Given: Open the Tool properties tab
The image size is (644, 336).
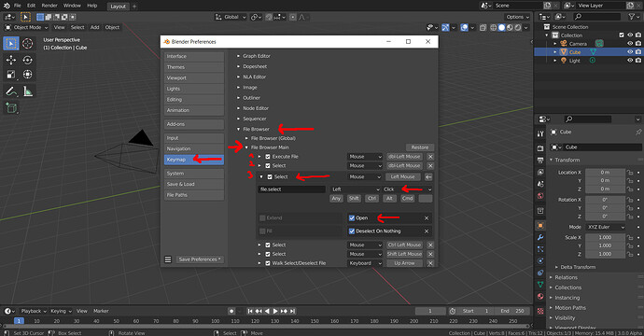Looking at the screenshot, I should (x=540, y=133).
